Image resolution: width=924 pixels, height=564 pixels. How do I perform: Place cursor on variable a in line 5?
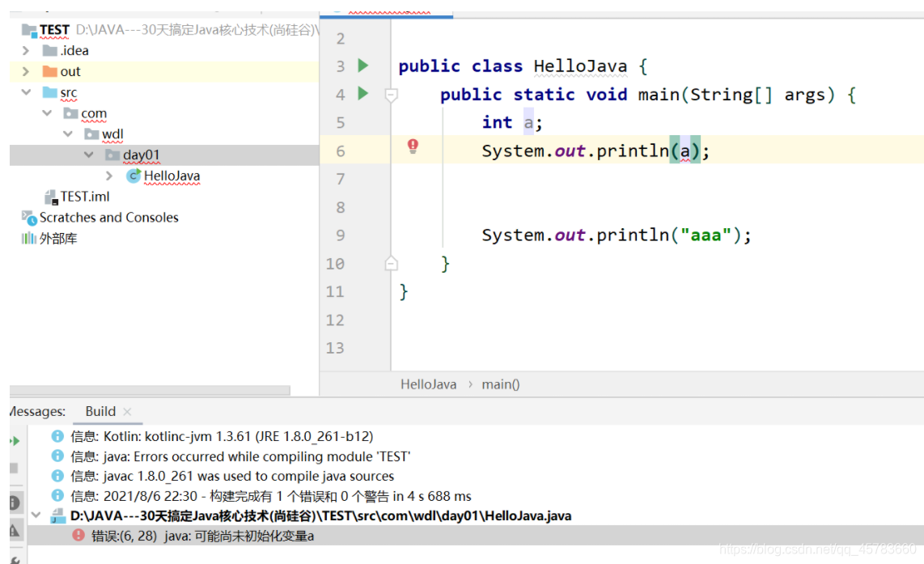pyautogui.click(x=528, y=122)
